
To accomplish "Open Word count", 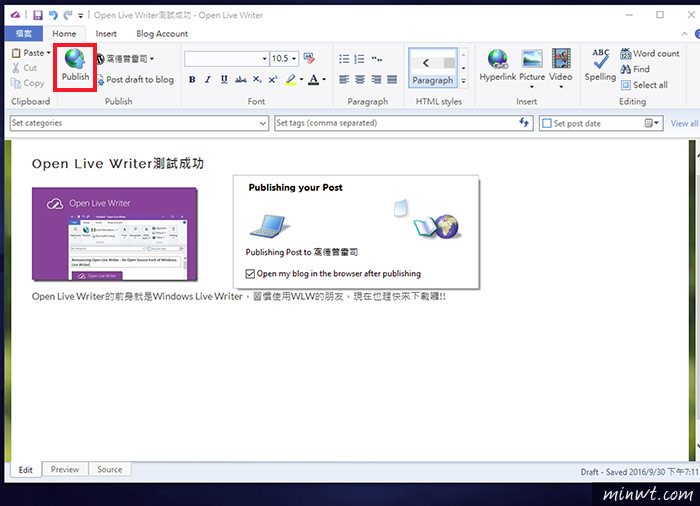I will pyautogui.click(x=650, y=54).
